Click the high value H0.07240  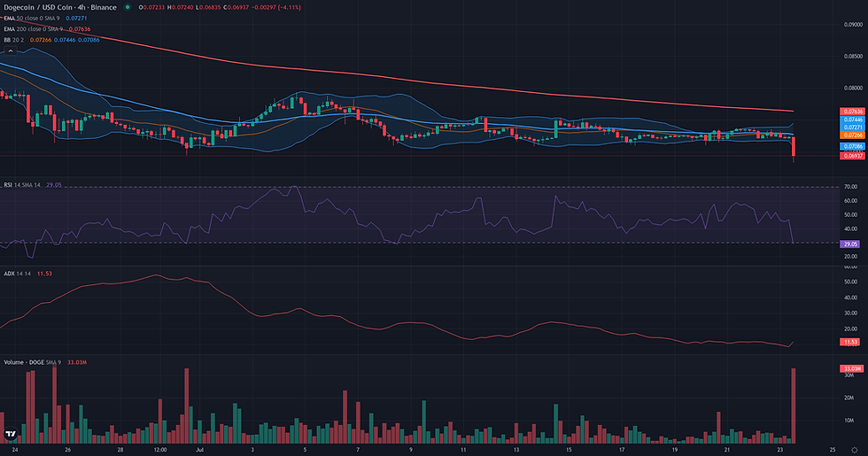tap(179, 7)
